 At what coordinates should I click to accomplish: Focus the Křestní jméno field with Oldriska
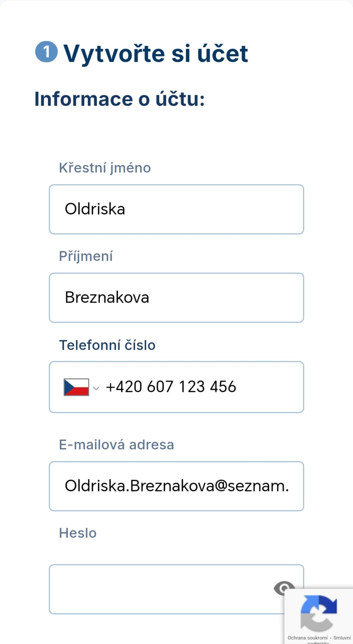[176, 209]
